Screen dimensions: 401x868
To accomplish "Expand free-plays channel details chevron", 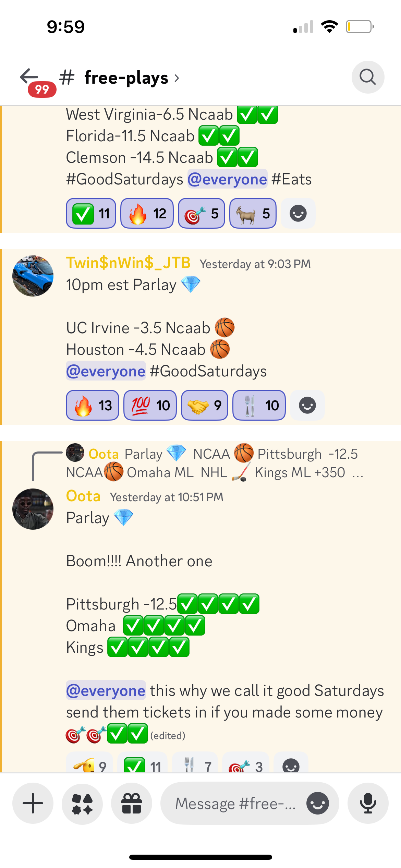I will point(177,78).
